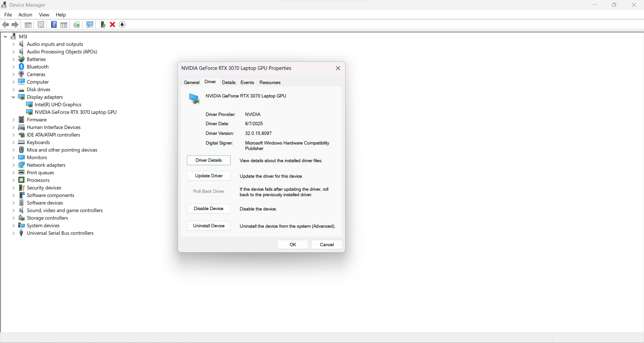
Task: Open Properties from the toolbar icon
Action: pyautogui.click(x=41, y=25)
